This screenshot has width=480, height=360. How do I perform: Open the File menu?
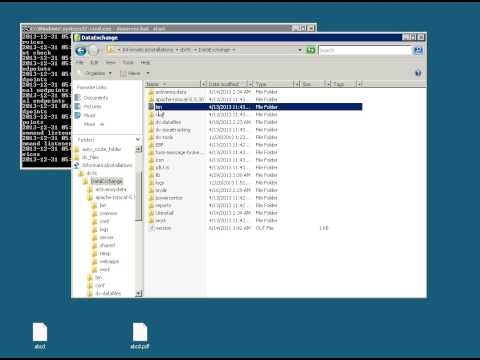click(80, 62)
